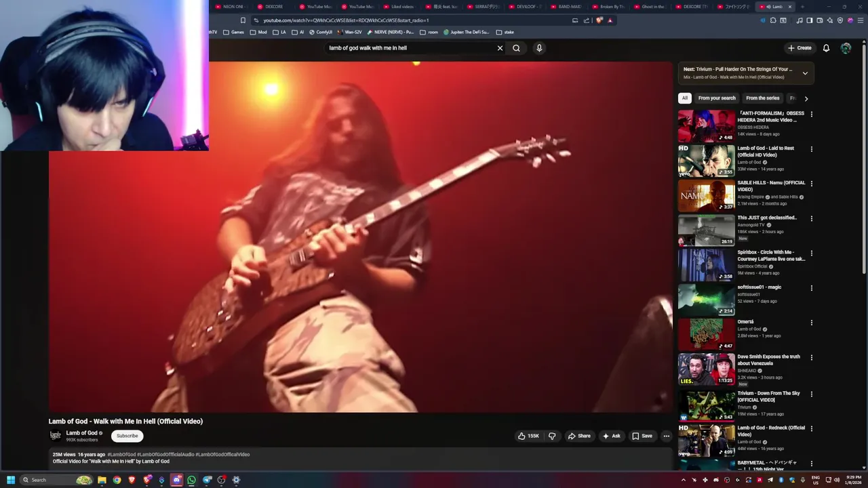Screen dimensions: 868x488
Task: Open Dave Smith Exposes the truth thumbnail
Action: click(706, 369)
